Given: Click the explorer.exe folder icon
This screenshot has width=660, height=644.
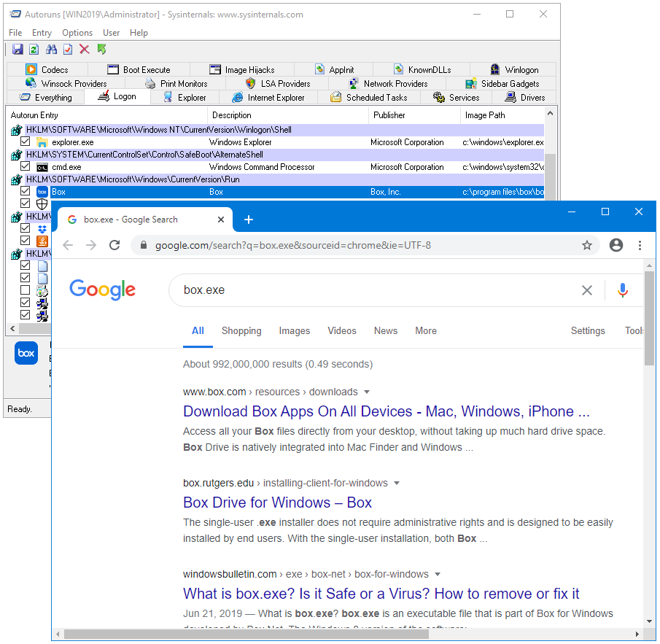Looking at the screenshot, I should [x=42, y=142].
